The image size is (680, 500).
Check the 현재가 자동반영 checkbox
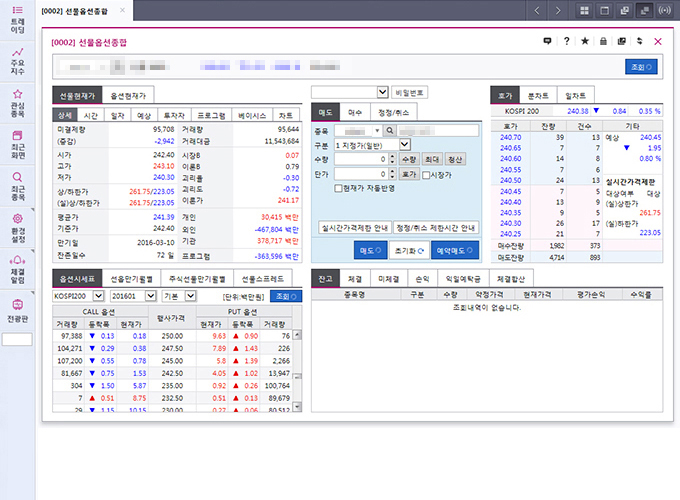tap(338, 187)
